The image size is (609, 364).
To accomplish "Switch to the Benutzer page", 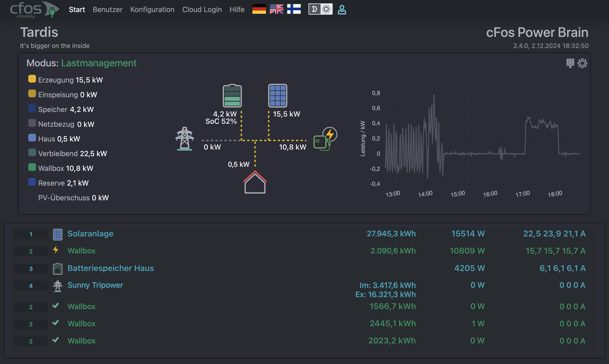I will (x=107, y=9).
